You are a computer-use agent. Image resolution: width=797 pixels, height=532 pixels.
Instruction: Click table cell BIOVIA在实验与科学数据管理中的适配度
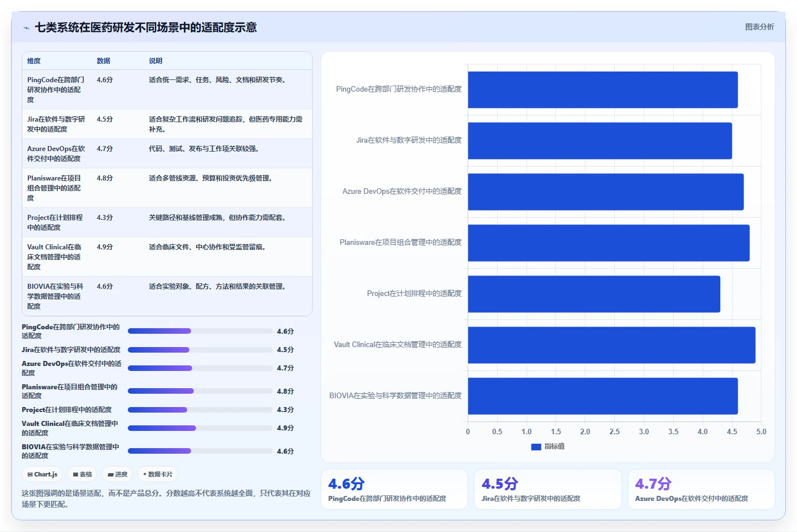coord(56,297)
